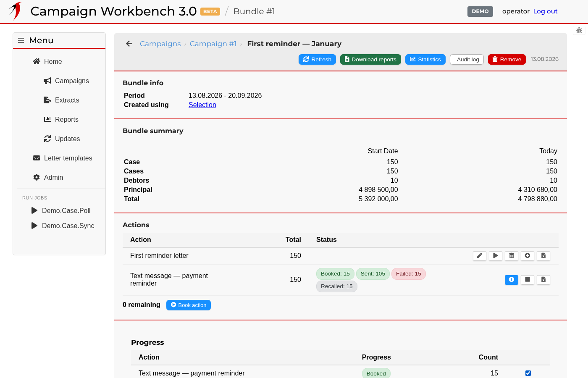Click the Refresh button
This screenshot has height=378, width=588.
pos(317,60)
